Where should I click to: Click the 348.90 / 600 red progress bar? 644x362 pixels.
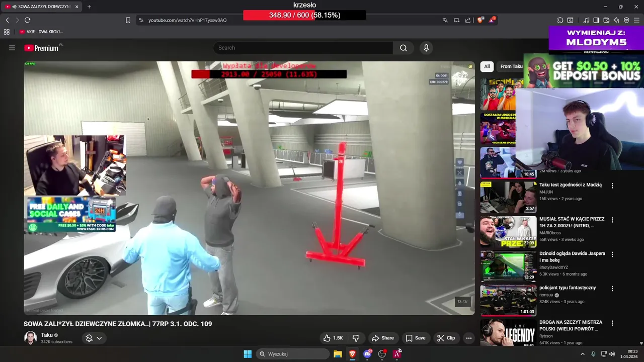click(x=304, y=15)
